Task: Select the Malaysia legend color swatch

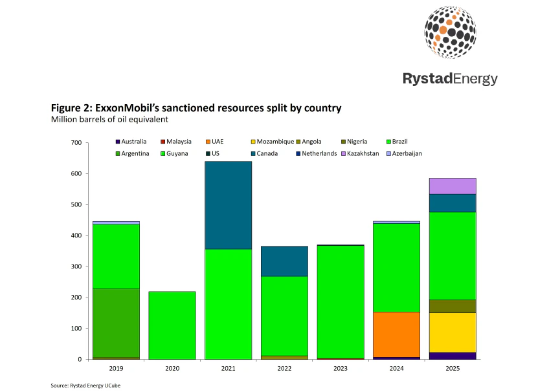Action: coord(163,142)
